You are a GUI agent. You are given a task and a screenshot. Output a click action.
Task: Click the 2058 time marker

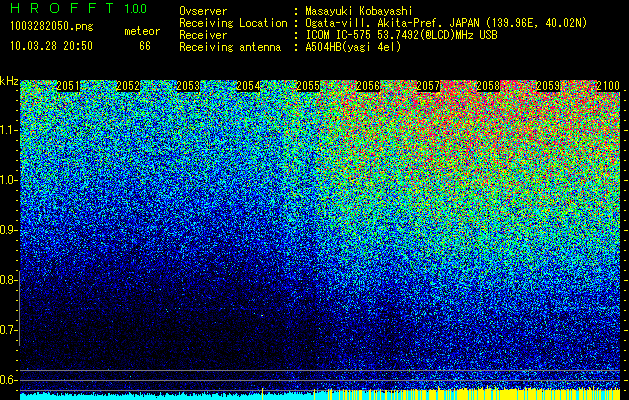(488, 86)
